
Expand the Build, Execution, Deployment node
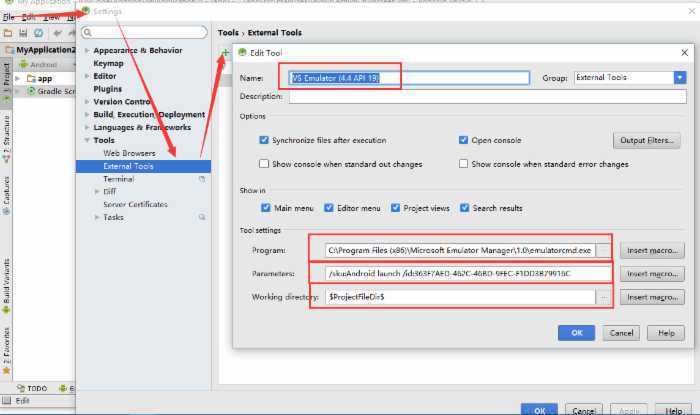(87, 115)
